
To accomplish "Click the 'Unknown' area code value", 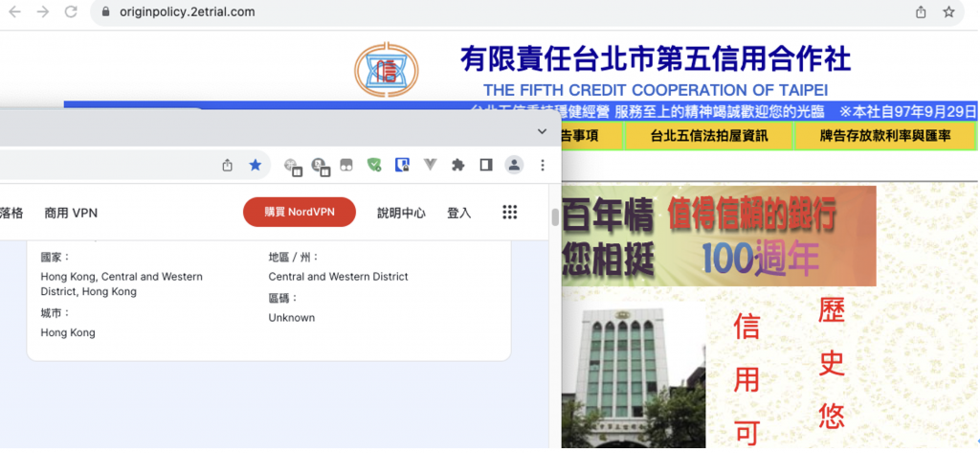I will (292, 318).
